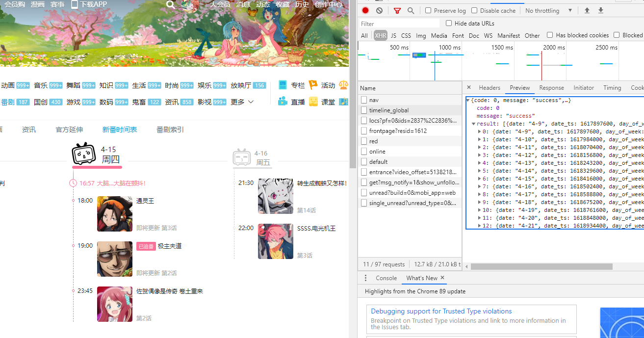Open the DevTools network search
This screenshot has height=338, width=644.
click(x=411, y=10)
